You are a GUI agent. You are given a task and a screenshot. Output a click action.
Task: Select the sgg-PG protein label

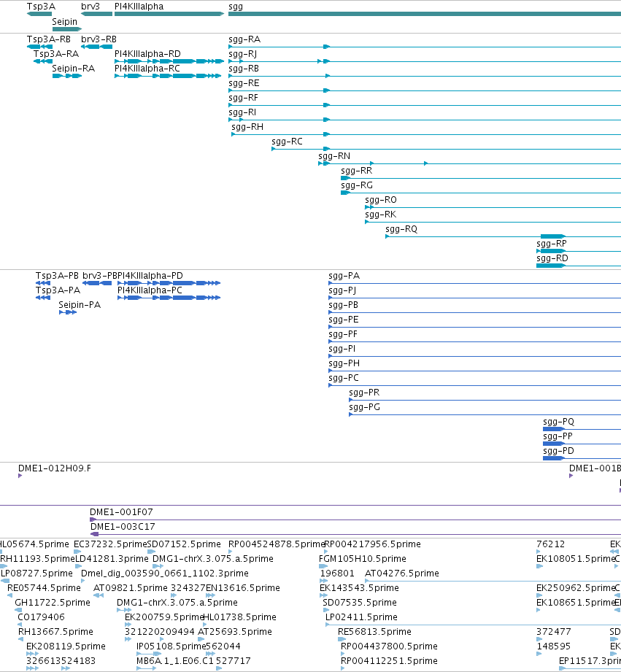(364, 406)
